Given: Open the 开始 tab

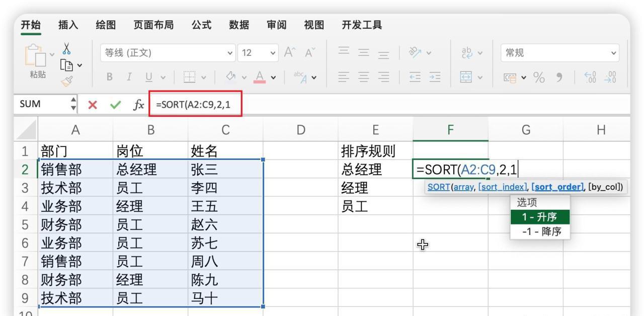Looking at the screenshot, I should point(31,24).
